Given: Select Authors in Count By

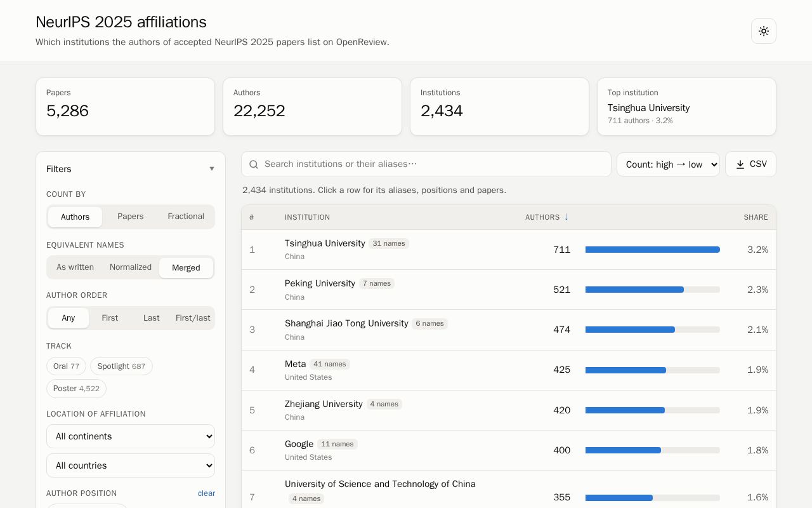Looking at the screenshot, I should (x=75, y=217).
